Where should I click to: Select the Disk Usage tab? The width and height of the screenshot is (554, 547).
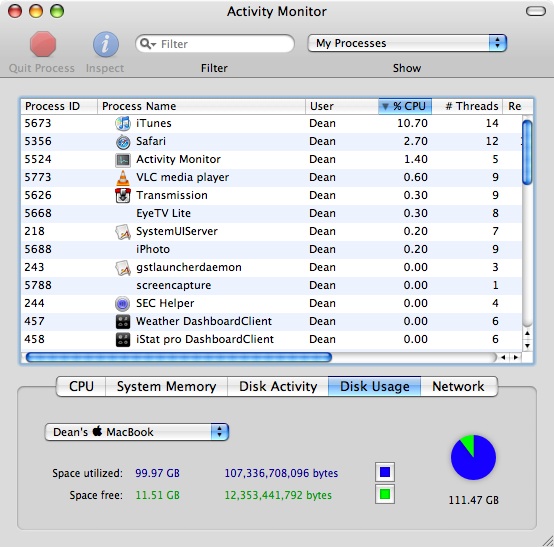[375, 386]
